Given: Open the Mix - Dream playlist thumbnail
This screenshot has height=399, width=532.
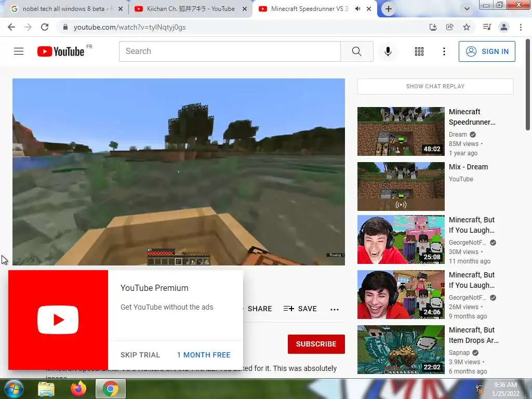Looking at the screenshot, I should (x=401, y=187).
